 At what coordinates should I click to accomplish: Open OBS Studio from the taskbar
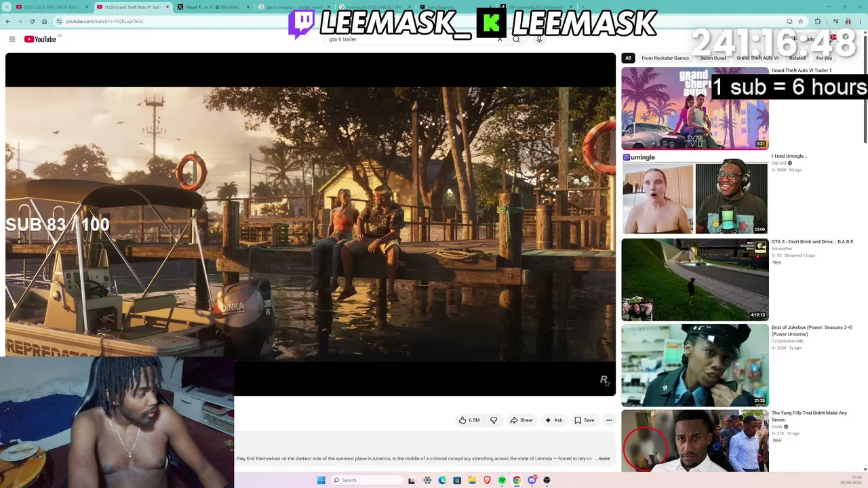click(x=547, y=480)
